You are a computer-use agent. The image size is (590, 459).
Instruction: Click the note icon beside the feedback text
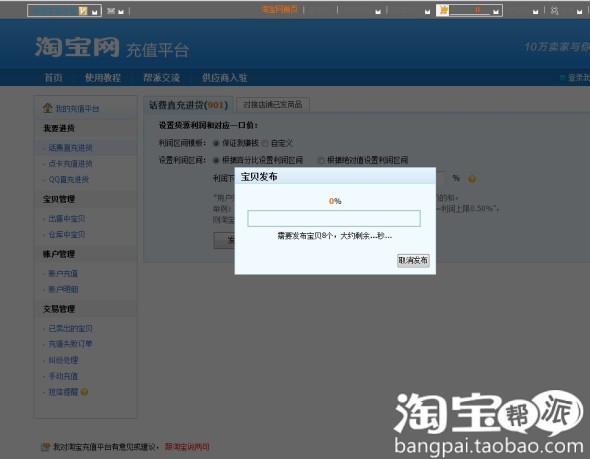point(46,447)
